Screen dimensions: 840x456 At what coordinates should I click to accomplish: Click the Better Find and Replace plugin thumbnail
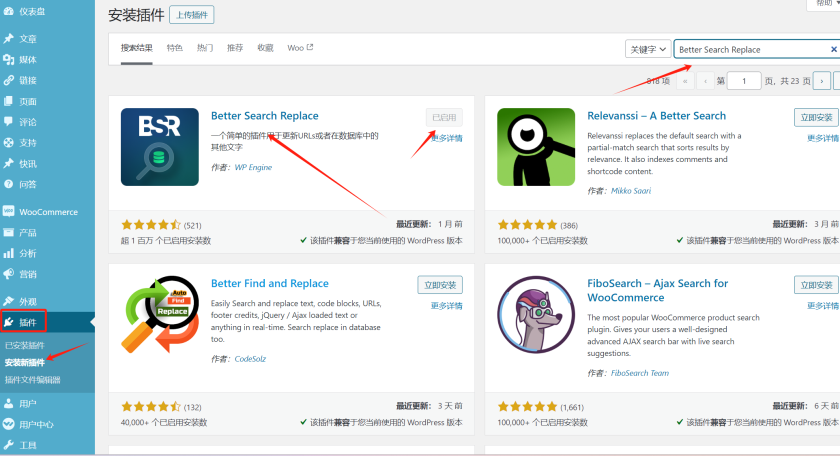(160, 315)
